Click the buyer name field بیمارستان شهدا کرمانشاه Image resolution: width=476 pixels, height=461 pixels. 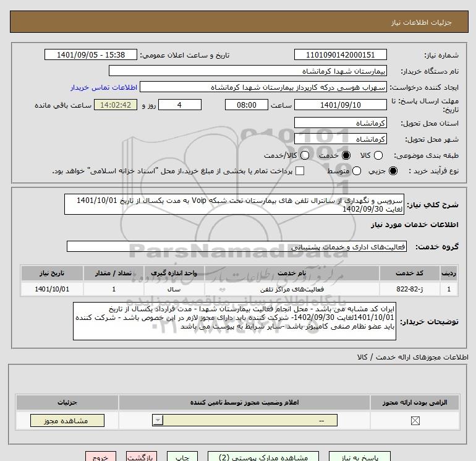click(248, 71)
